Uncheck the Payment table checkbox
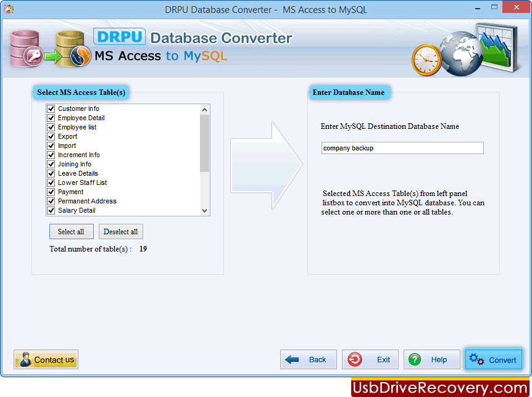 (x=51, y=192)
